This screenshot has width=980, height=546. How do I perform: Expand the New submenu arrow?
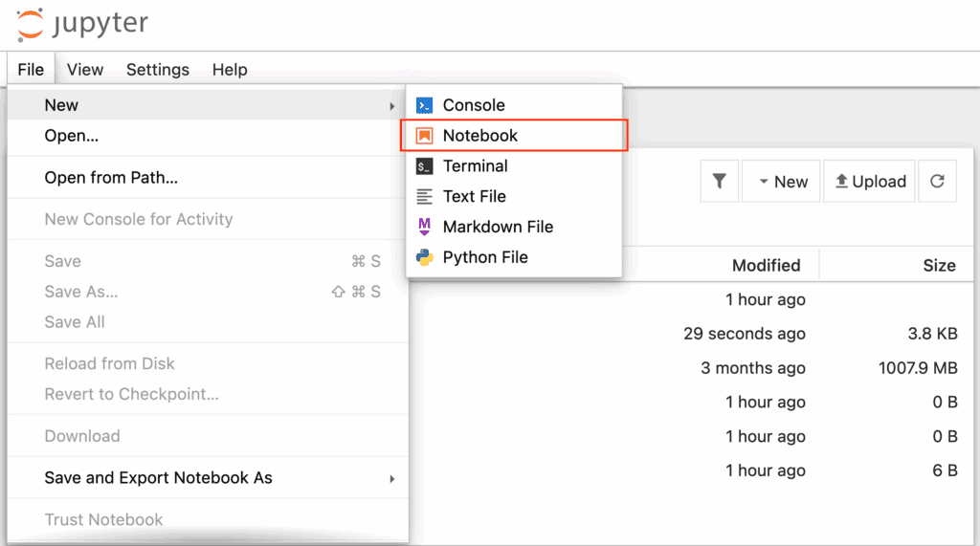coord(391,106)
